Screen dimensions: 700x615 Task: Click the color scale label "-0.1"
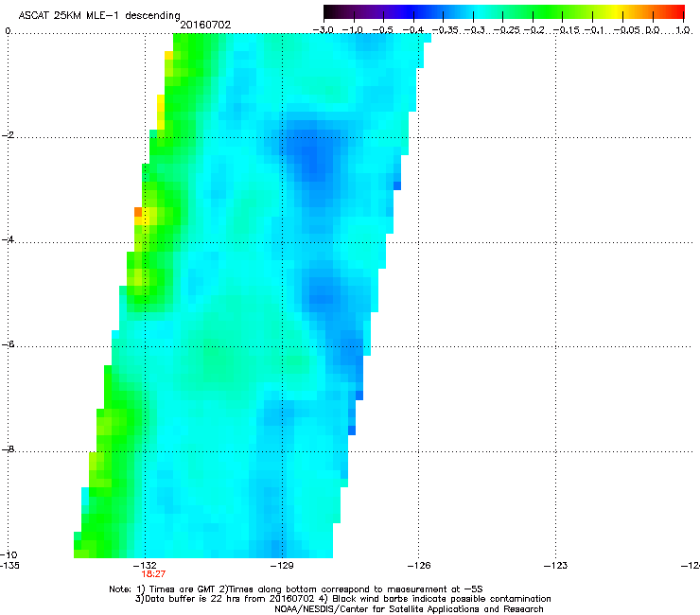pyautogui.click(x=594, y=30)
